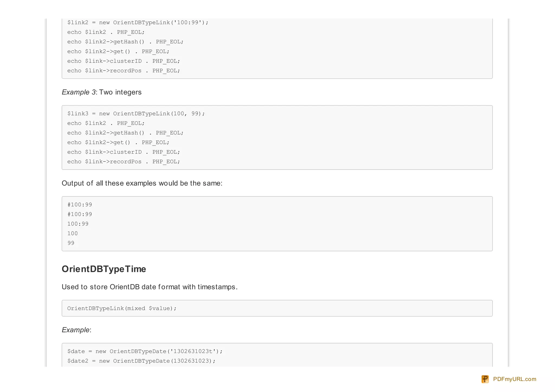Click the 'Example 3: Two integers' text
The height and width of the screenshot is (392, 555).
tap(102, 92)
